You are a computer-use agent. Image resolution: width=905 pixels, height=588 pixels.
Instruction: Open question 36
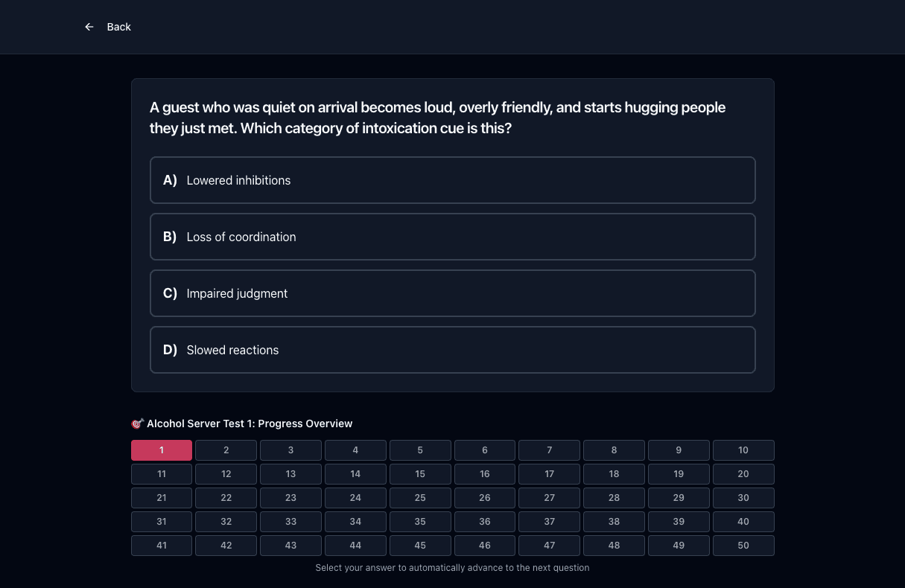(485, 522)
